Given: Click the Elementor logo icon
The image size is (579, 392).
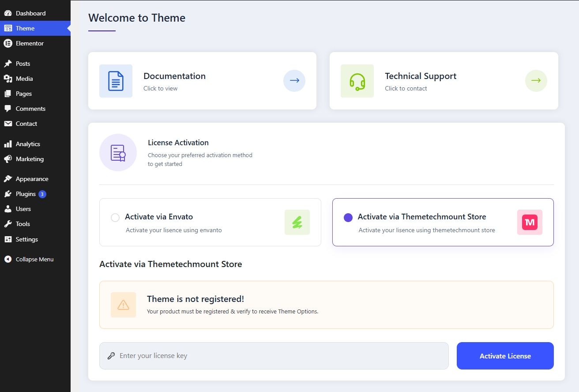Looking at the screenshot, I should [8, 43].
